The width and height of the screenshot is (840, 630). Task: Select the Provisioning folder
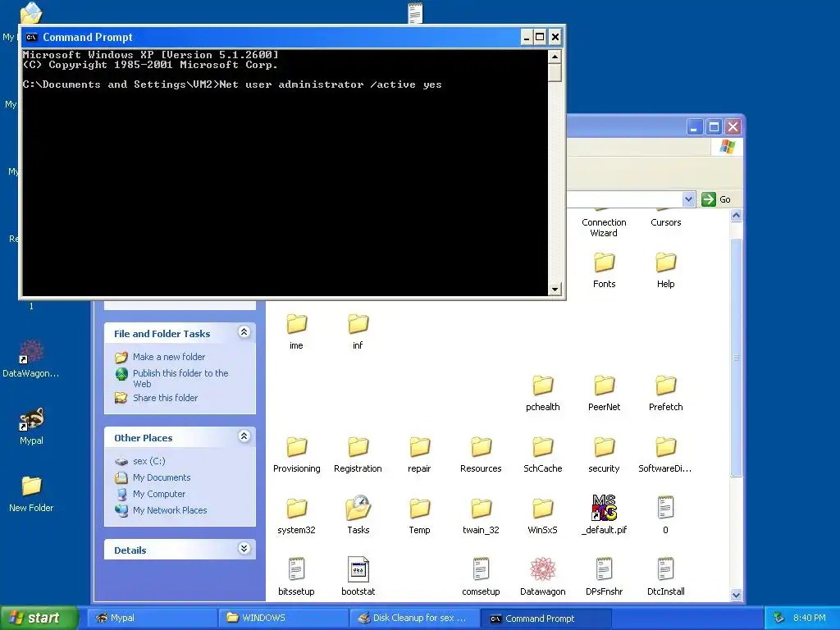296,454
